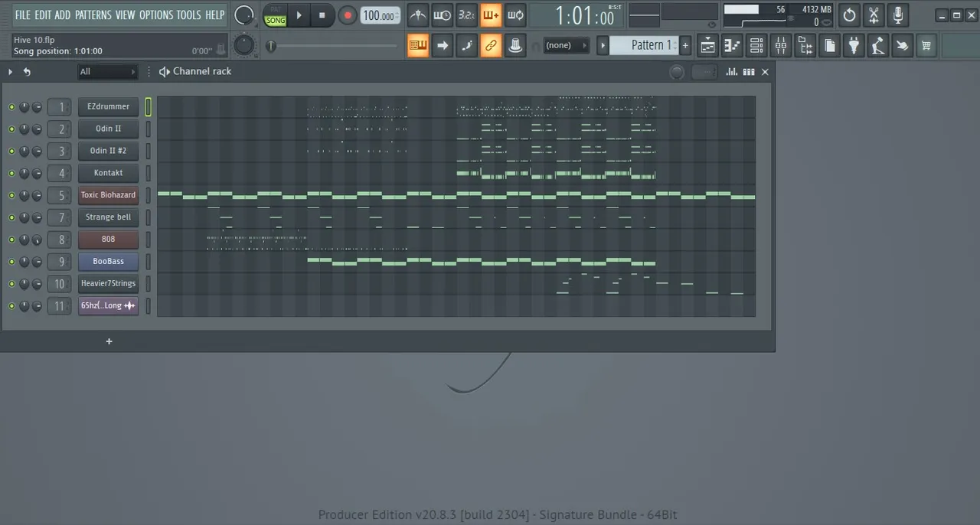Open the audio editor scissors icon
Screen dimensions: 980x525
(x=874, y=15)
